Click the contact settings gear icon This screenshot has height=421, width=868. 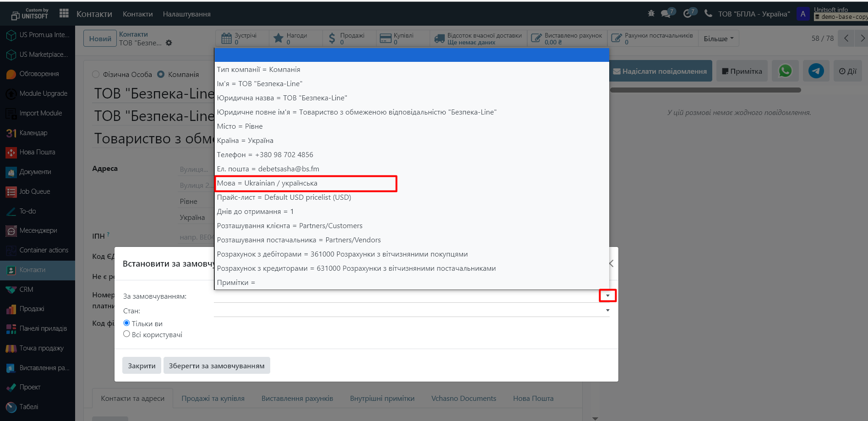click(169, 43)
